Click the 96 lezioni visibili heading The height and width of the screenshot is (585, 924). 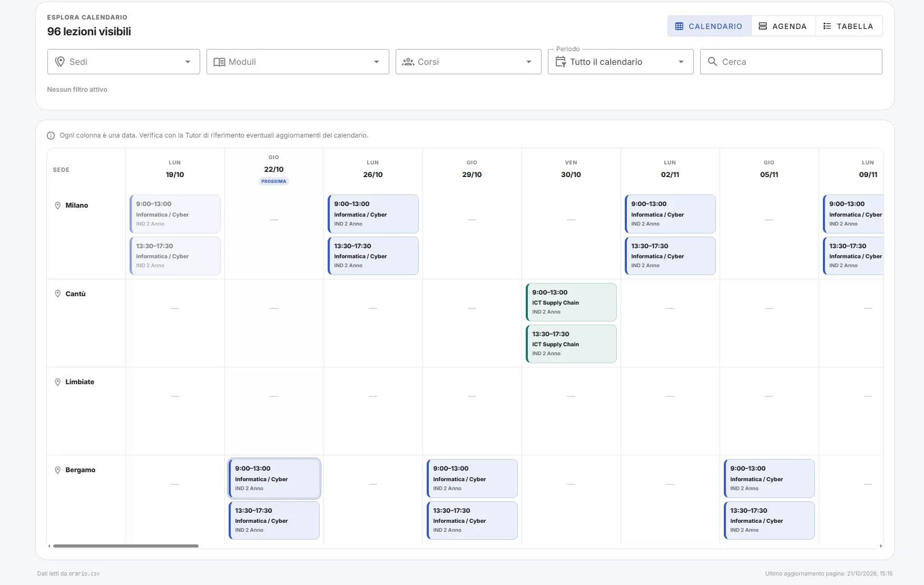coord(89,32)
